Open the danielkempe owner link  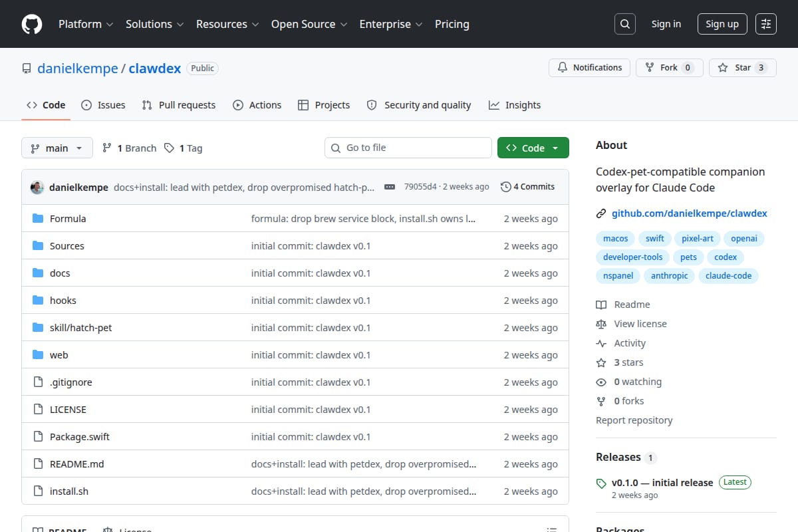77,68
